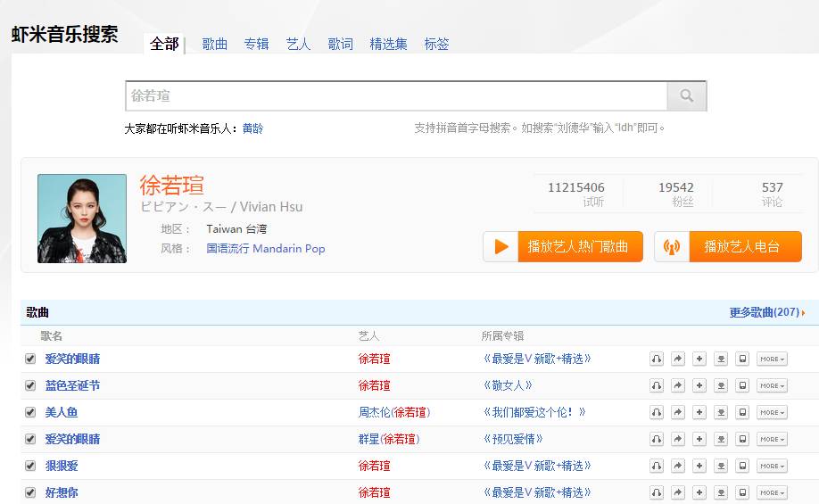This screenshot has width=819, height=504.
Task: Uncheck the 蓝色圣诞节 song checkbox
Action: pos(30,385)
